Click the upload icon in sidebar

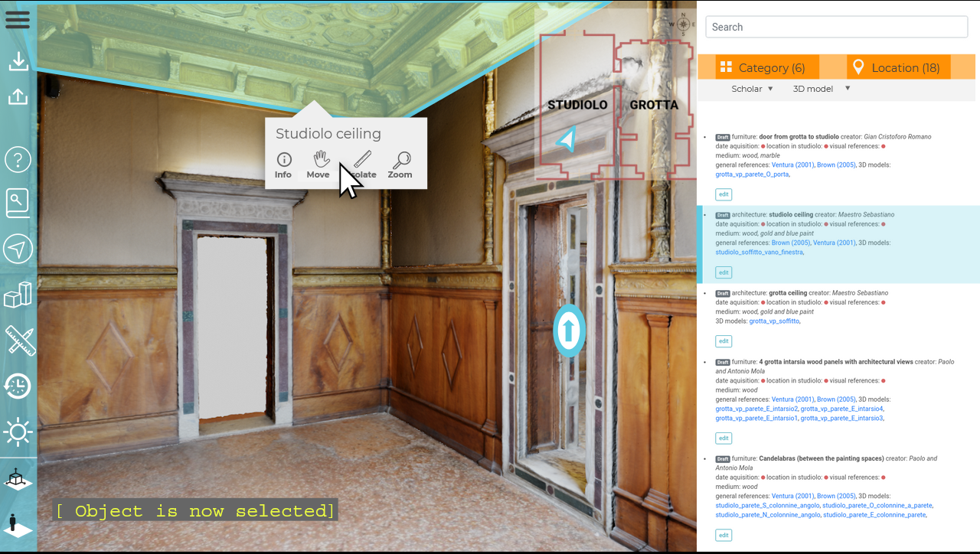click(x=18, y=96)
